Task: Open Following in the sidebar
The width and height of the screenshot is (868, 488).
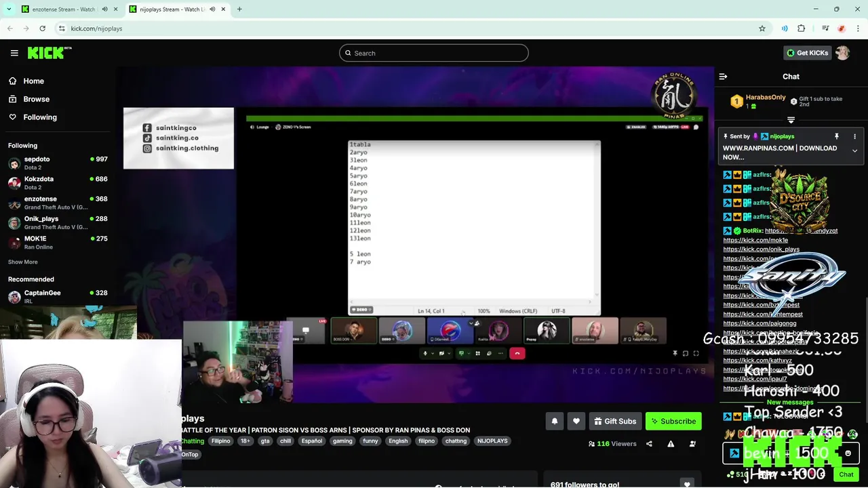Action: point(33,117)
